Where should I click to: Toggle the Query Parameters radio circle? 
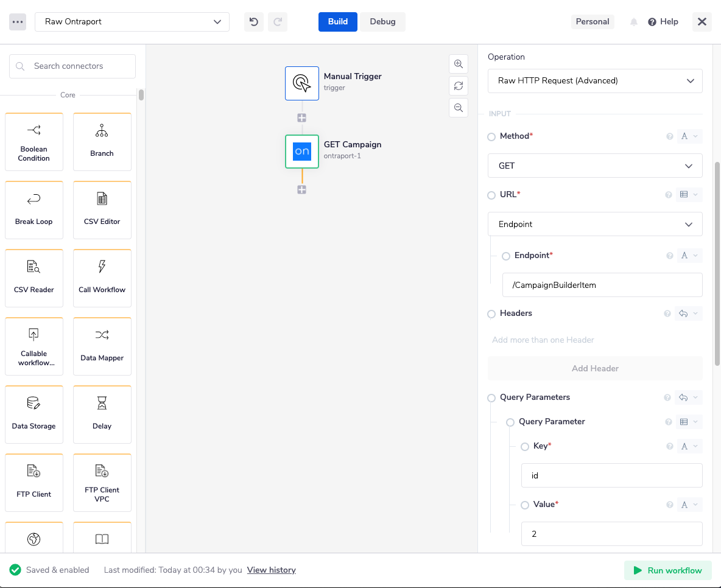pos(491,398)
